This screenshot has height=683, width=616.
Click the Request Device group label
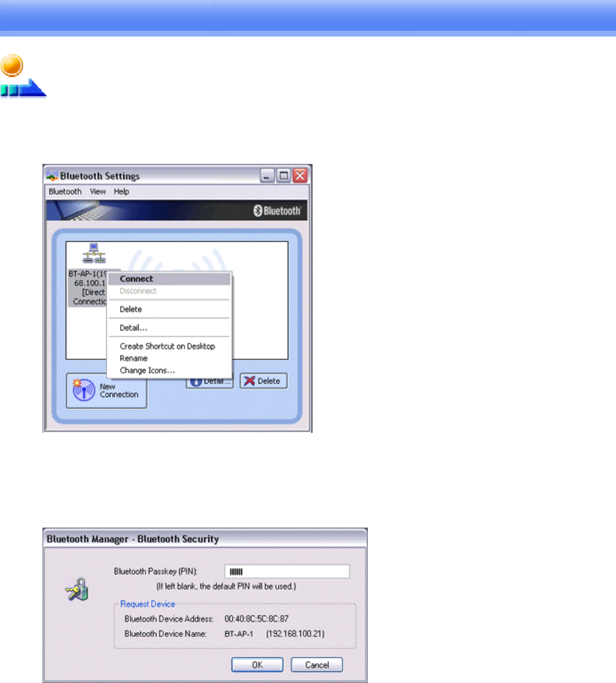pos(147,603)
